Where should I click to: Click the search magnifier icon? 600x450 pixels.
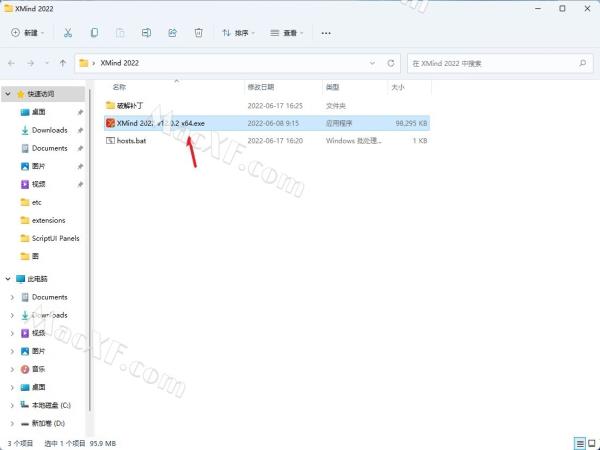pyautogui.click(x=582, y=63)
